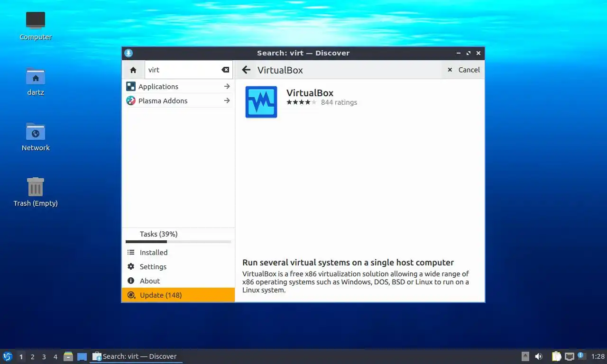Switch to virtual desktop 3
Image resolution: width=607 pixels, height=364 pixels.
[x=44, y=357]
